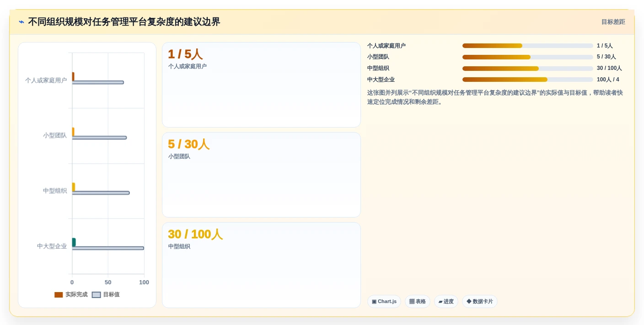This screenshot has height=325, width=644.
Task: Click the x-axis tick label 100
Action: [x=144, y=282]
